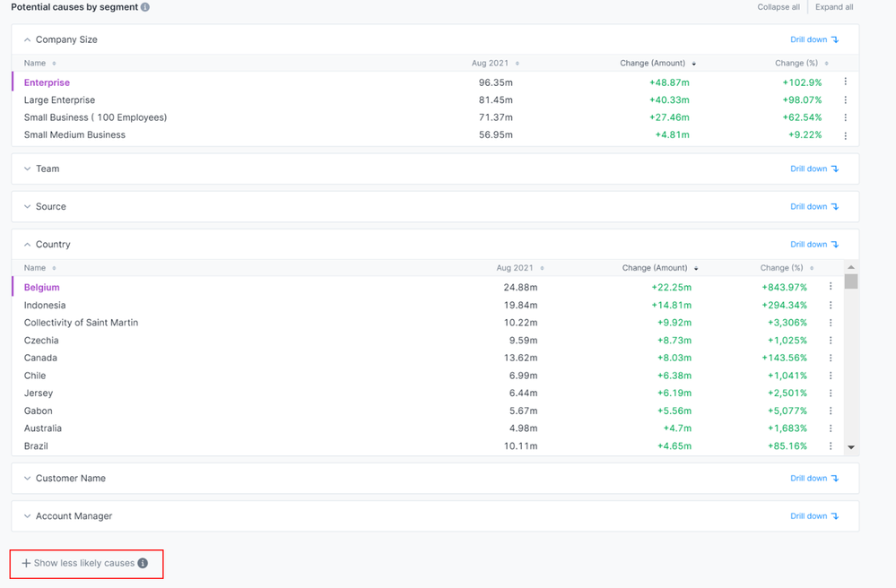The height and width of the screenshot is (588, 896).
Task: Open the three-dot menu for Belgium row
Action: (x=831, y=286)
